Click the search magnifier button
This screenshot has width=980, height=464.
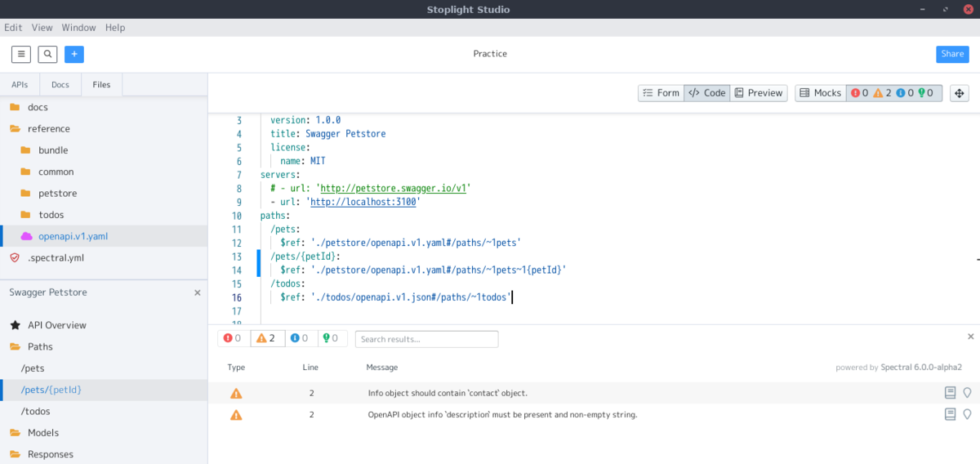coord(48,54)
